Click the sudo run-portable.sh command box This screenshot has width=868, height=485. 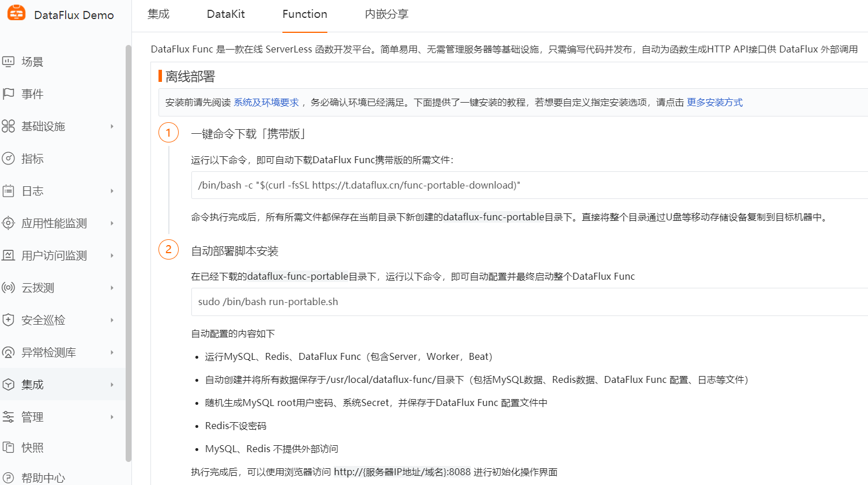(530, 302)
